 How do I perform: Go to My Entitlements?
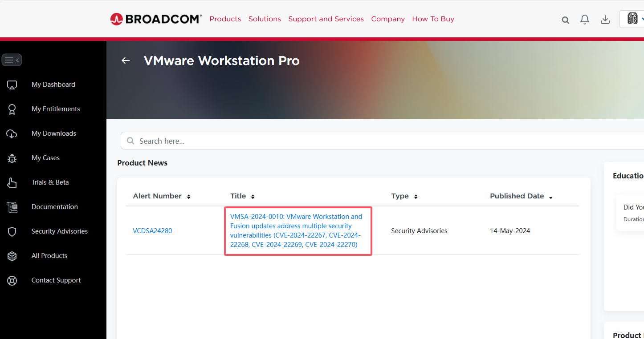click(56, 109)
